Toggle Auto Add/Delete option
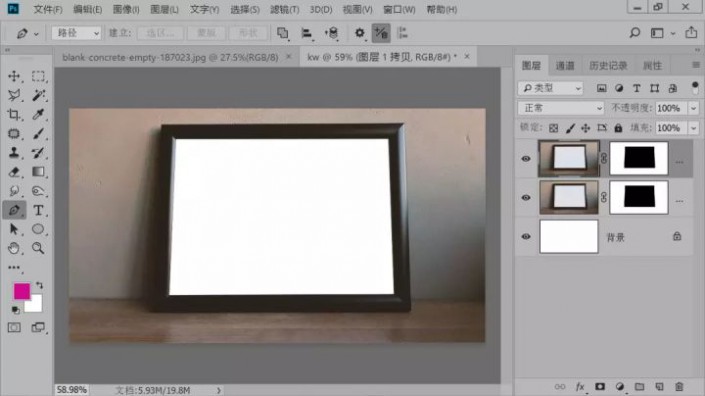This screenshot has width=705, height=396. 381,33
